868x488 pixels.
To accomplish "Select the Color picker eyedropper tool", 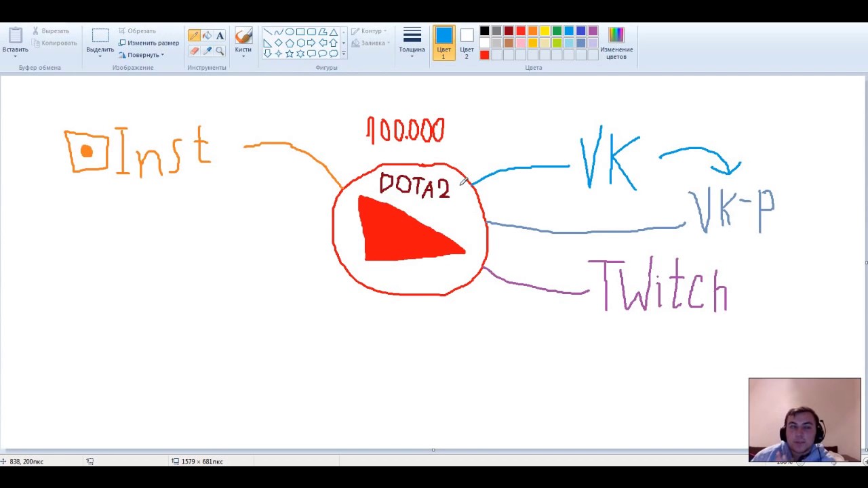I will pos(207,51).
